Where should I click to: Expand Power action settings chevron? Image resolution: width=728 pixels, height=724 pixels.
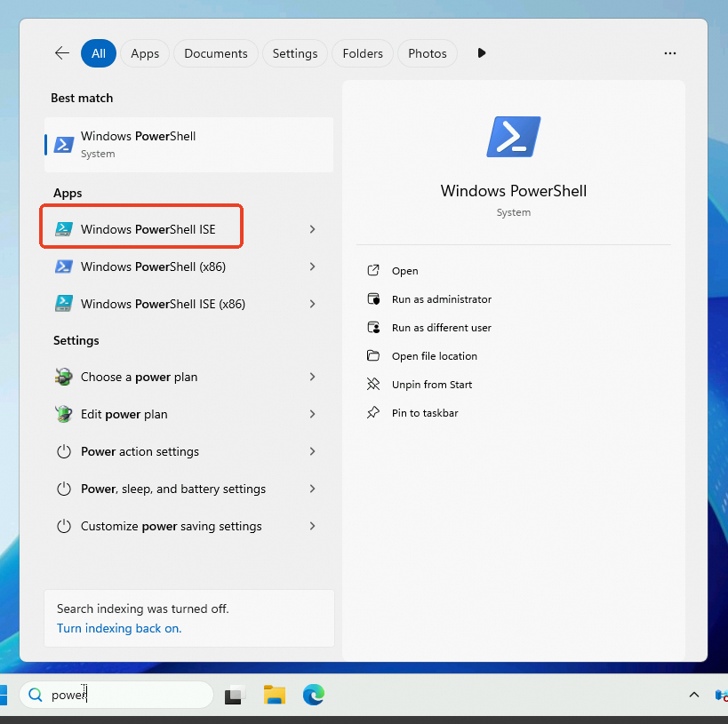pos(313,451)
